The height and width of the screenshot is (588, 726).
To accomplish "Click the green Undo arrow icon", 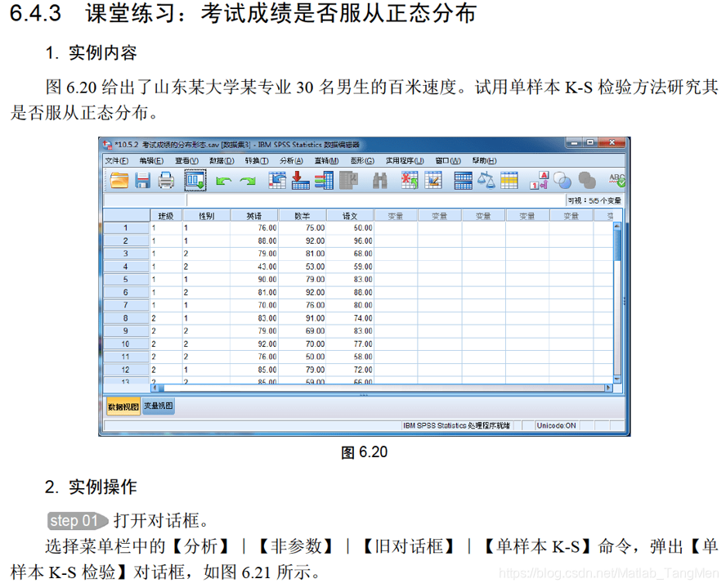I will (224, 181).
